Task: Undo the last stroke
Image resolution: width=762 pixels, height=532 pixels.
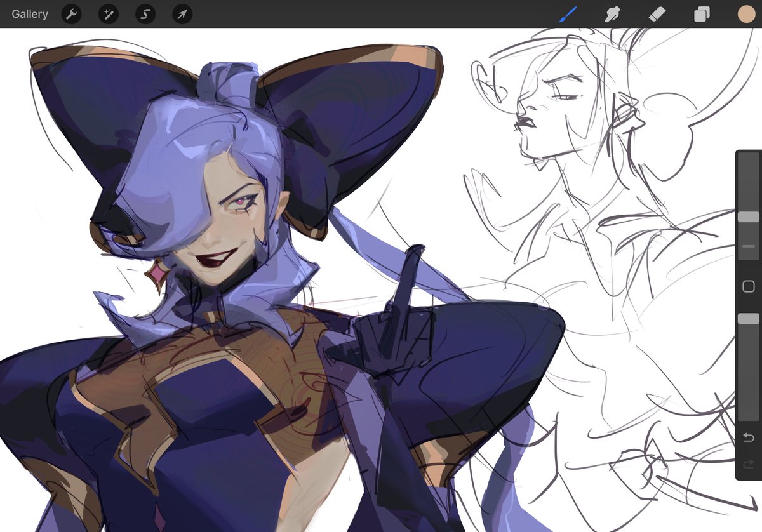Action: [748, 437]
